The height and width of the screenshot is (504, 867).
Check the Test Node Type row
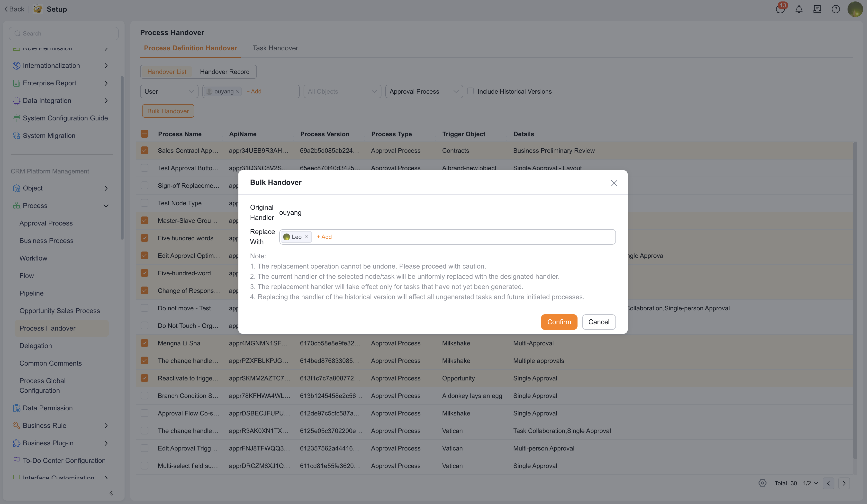(x=144, y=203)
